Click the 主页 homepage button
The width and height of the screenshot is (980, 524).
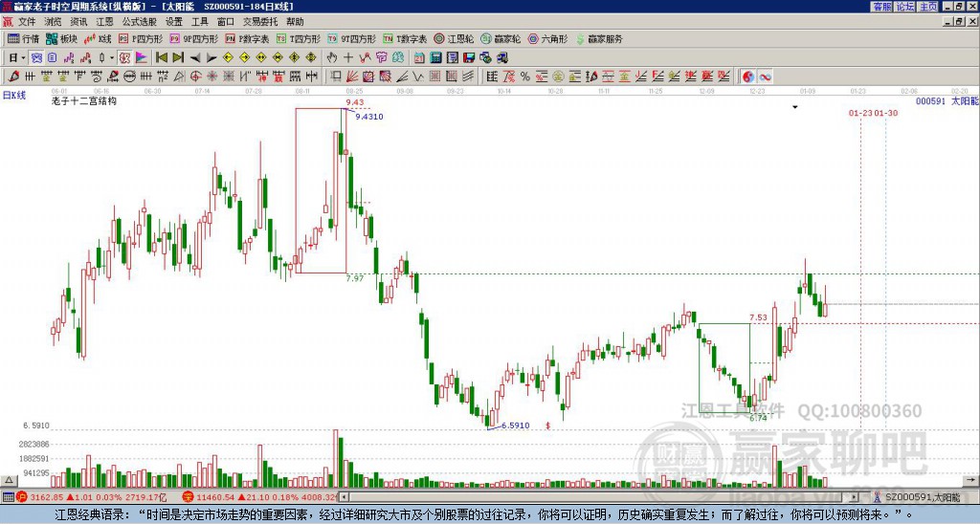pos(928,7)
